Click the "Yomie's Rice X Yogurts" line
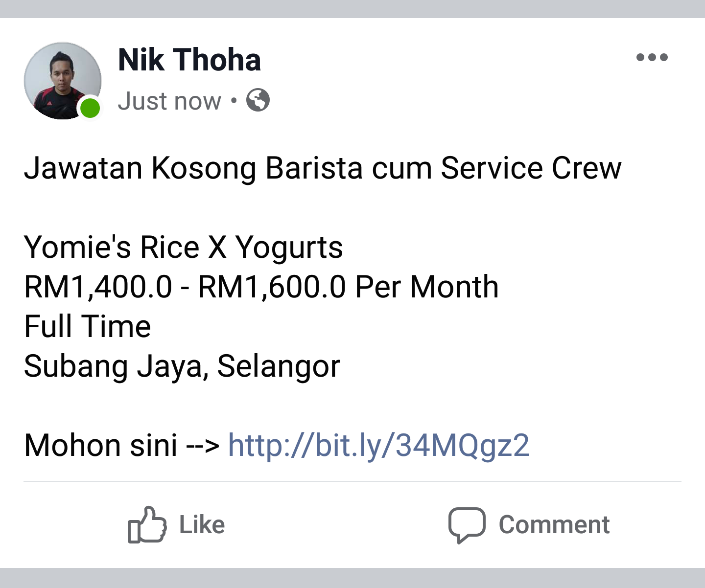This screenshot has height=588, width=705. [183, 247]
